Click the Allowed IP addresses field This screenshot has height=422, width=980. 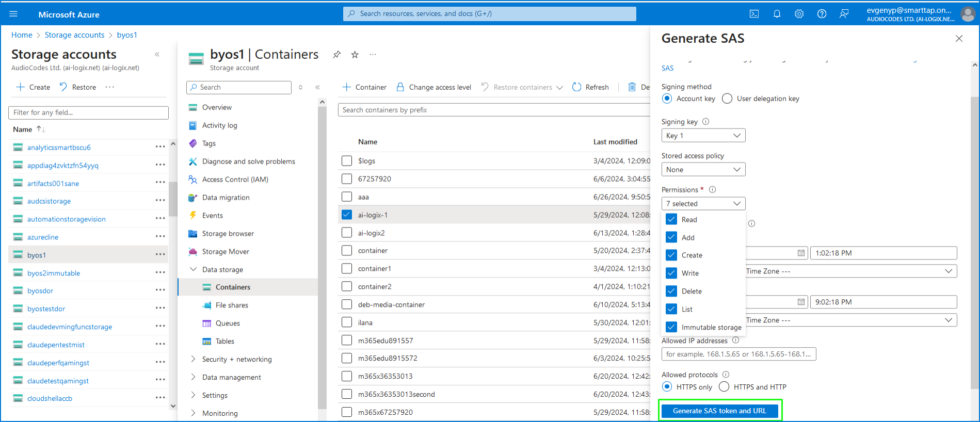click(x=738, y=354)
